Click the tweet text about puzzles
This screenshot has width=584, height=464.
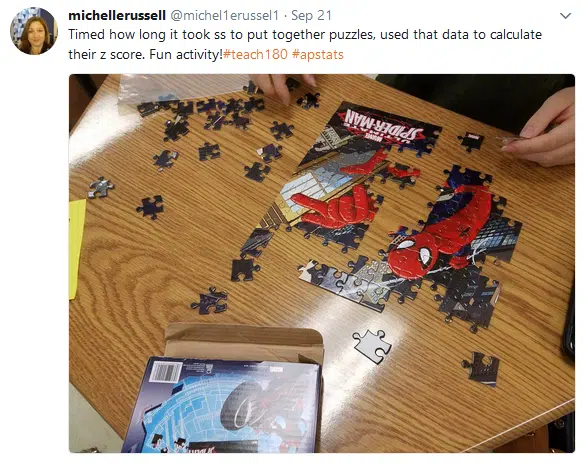[x=305, y=44]
